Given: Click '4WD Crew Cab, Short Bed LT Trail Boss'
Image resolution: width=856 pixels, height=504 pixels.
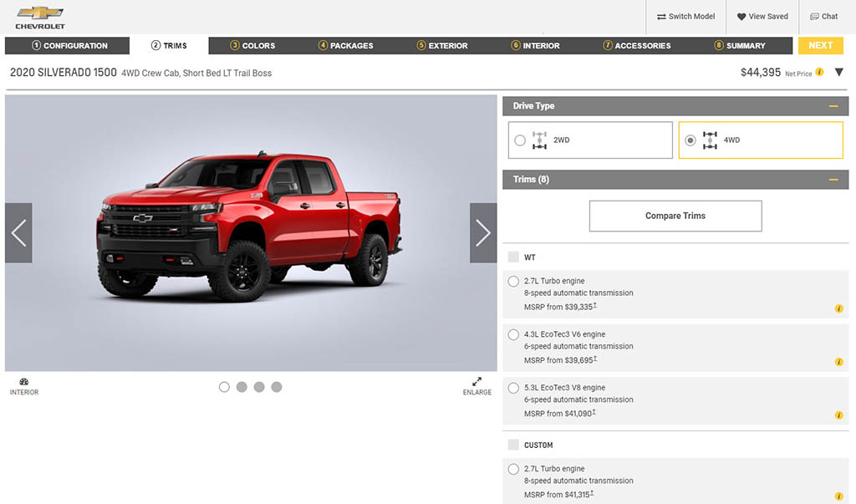Looking at the screenshot, I should [196, 74].
